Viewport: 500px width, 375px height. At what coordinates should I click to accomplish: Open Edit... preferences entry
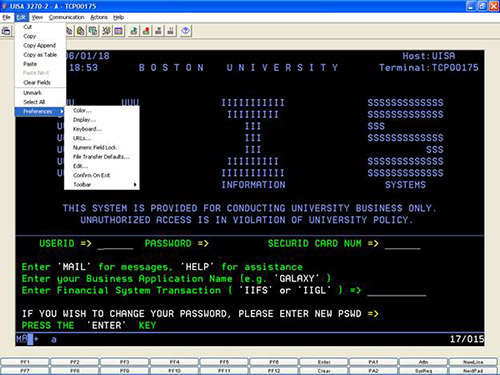pyautogui.click(x=102, y=166)
